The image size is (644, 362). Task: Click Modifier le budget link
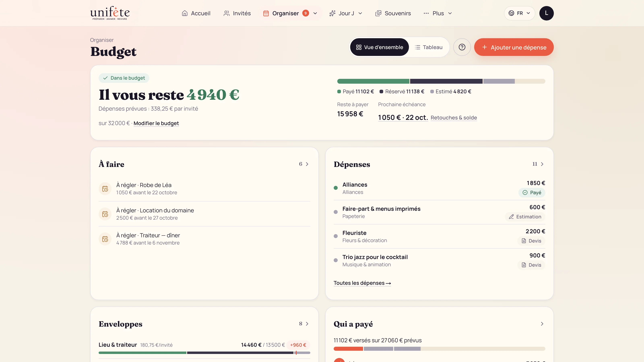[156, 123]
